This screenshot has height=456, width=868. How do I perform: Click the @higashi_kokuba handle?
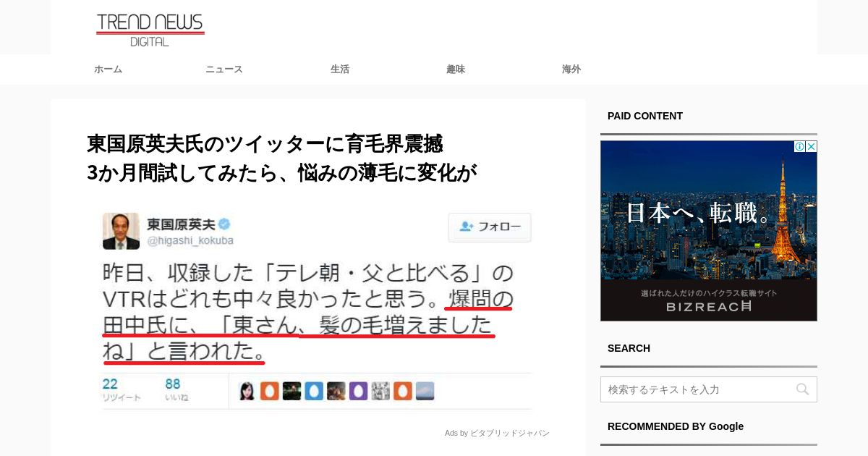click(x=191, y=241)
